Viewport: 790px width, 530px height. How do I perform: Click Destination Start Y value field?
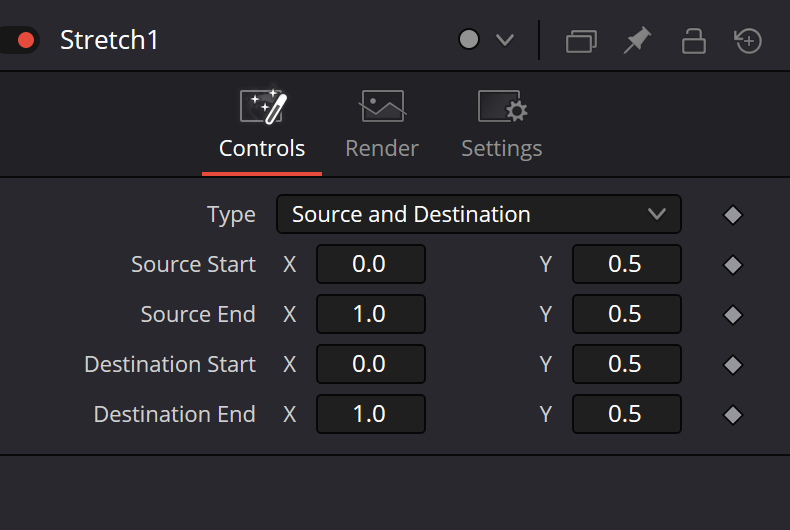[x=627, y=364]
